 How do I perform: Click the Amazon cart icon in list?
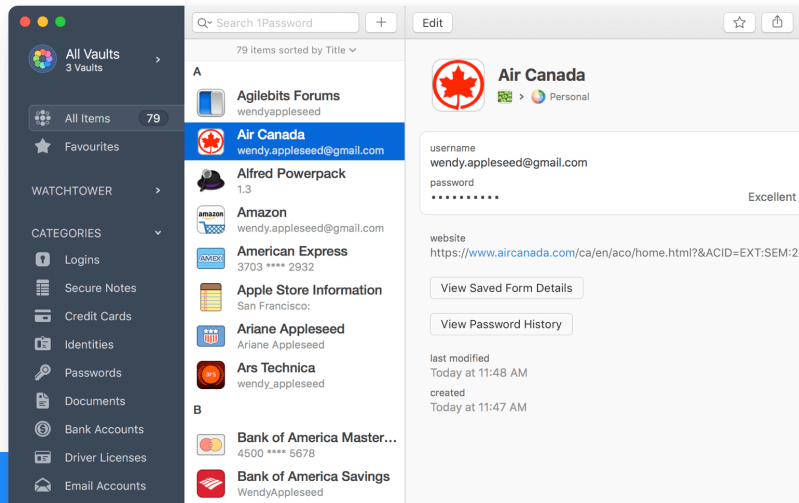[210, 220]
